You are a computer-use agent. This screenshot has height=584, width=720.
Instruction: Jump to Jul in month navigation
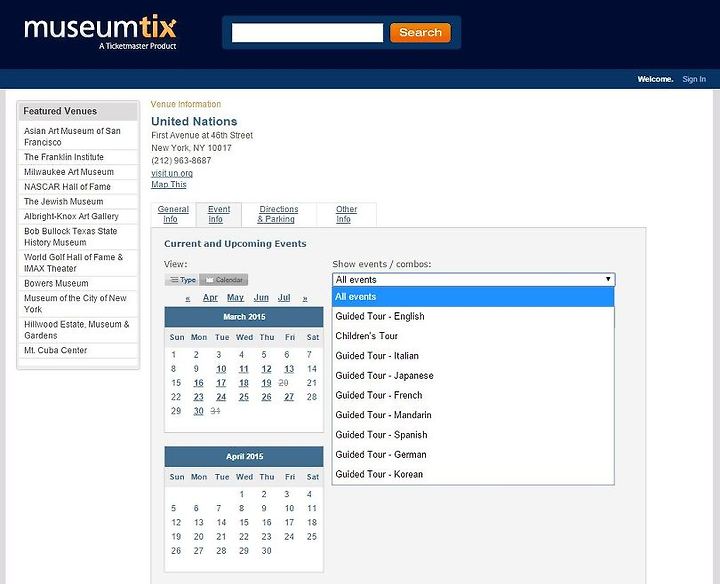pos(284,298)
